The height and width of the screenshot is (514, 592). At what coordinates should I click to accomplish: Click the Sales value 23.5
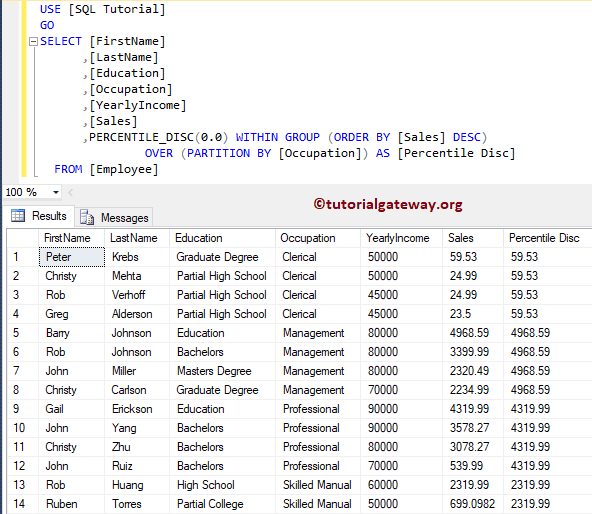(x=473, y=314)
